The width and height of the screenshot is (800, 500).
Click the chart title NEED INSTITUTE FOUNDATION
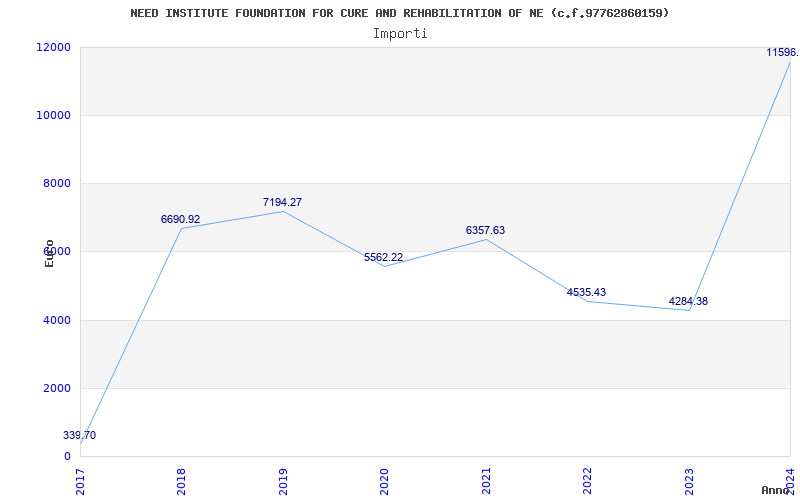(399, 13)
